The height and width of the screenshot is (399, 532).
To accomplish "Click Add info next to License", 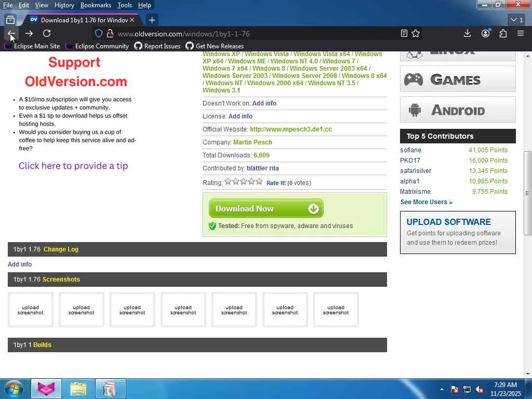I will [240, 116].
